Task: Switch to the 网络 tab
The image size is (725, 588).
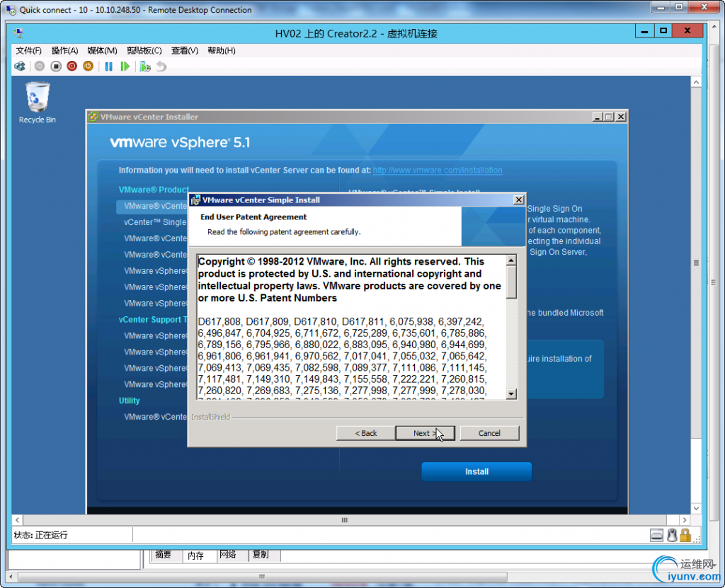Action: pos(228,555)
